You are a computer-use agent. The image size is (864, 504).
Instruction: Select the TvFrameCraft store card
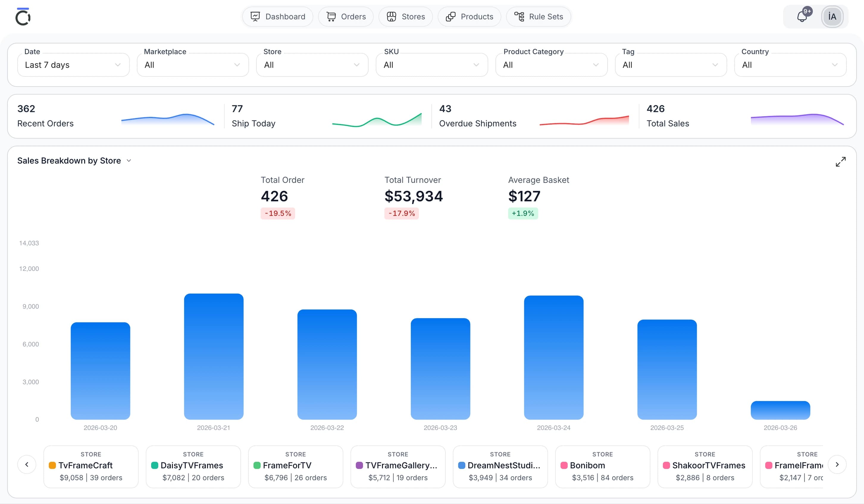[x=90, y=467]
